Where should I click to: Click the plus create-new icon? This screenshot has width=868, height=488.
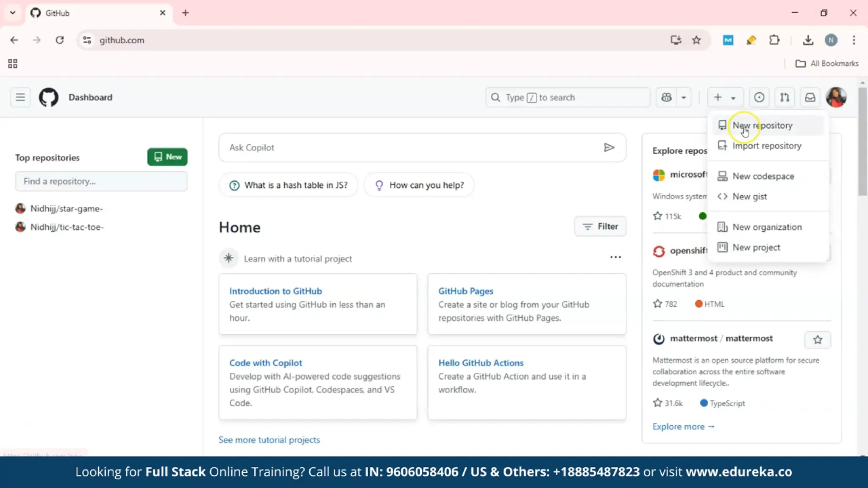click(x=718, y=97)
